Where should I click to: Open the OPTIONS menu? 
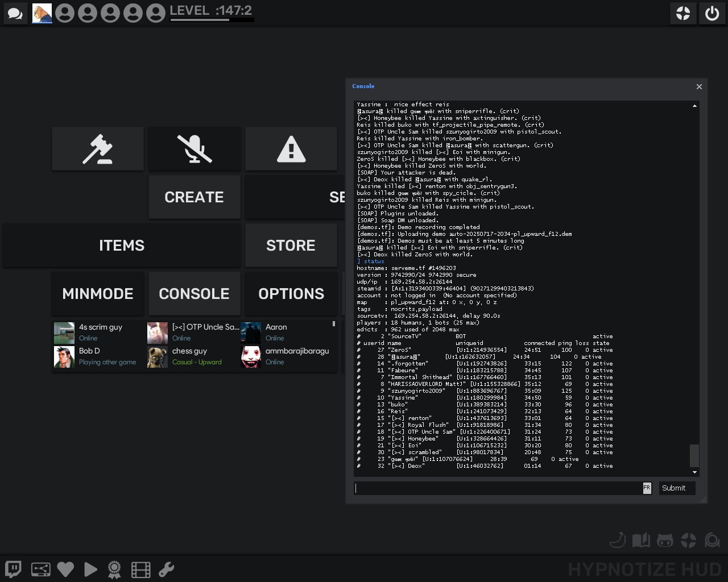pos(291,294)
